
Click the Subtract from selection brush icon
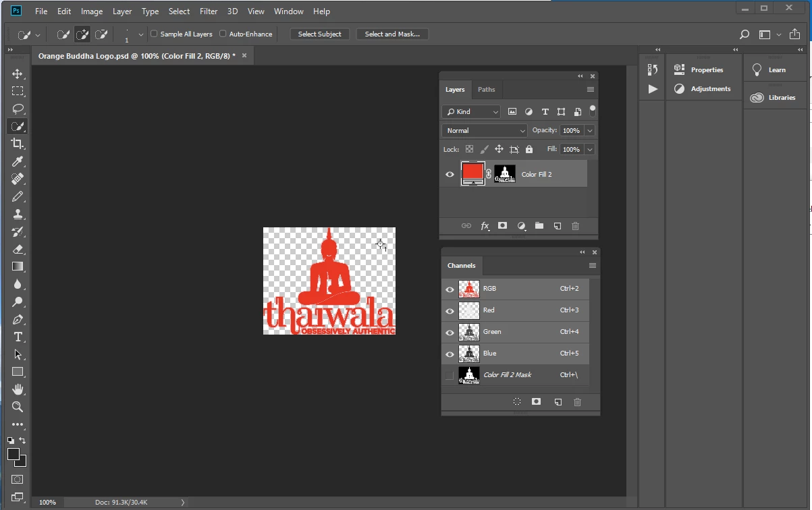pyautogui.click(x=101, y=34)
